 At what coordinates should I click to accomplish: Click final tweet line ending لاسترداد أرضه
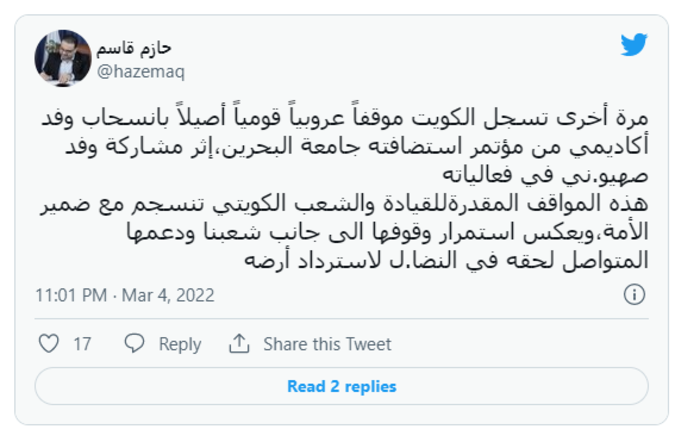[x=446, y=260]
